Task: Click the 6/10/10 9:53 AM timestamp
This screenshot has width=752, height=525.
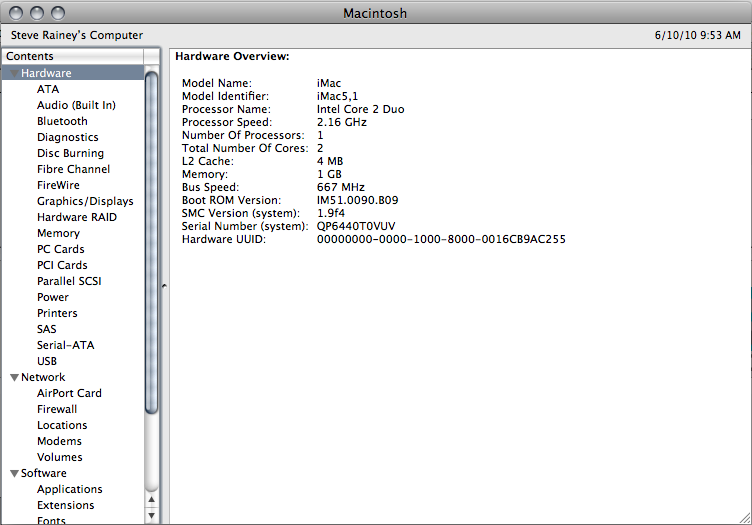Action: coord(698,35)
